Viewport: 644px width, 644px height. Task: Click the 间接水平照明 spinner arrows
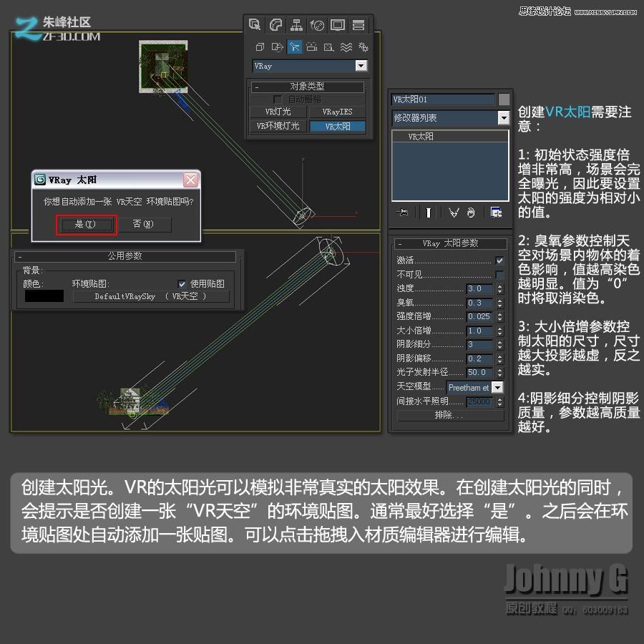tap(499, 401)
